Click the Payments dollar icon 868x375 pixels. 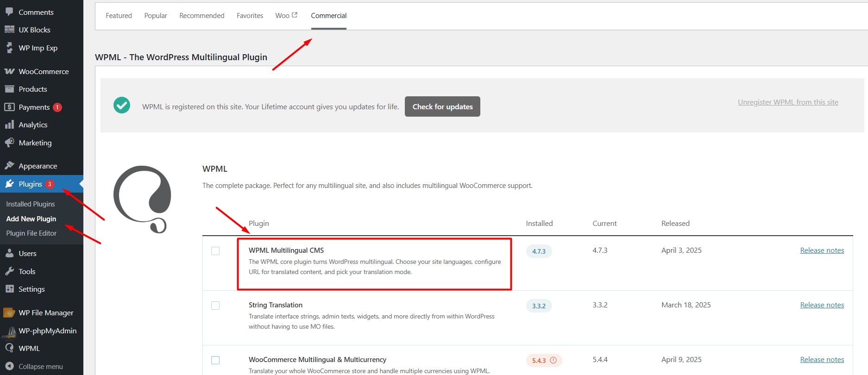tap(9, 107)
